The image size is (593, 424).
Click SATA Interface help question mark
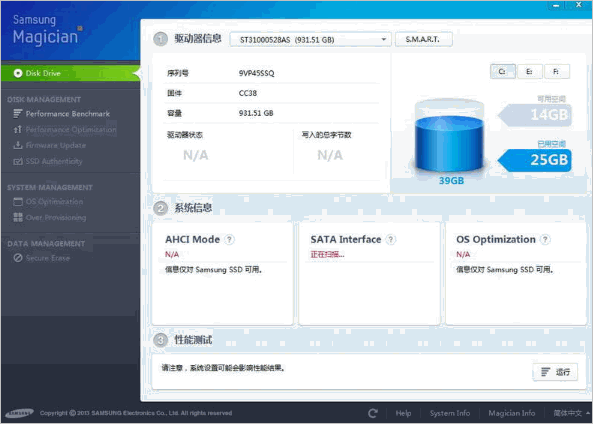pos(391,239)
